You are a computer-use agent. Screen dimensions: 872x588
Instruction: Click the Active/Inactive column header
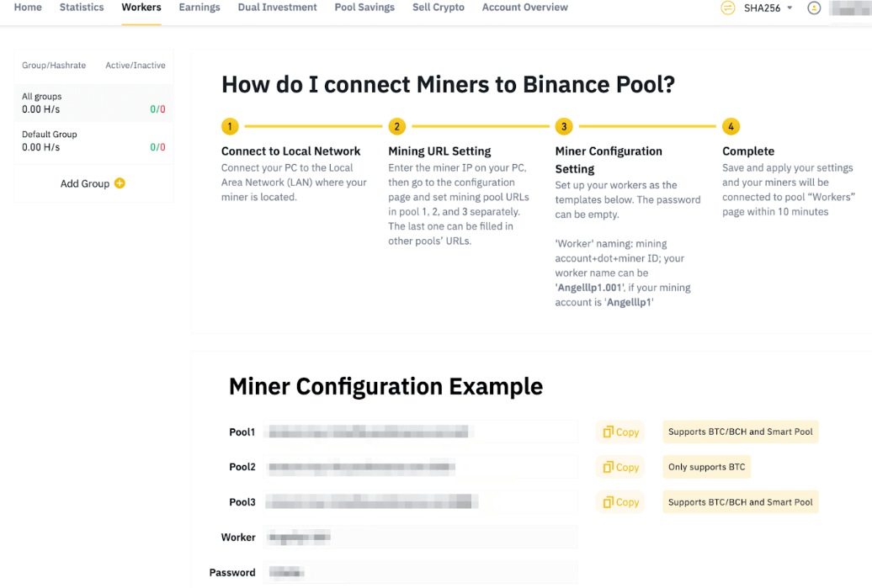tap(136, 65)
